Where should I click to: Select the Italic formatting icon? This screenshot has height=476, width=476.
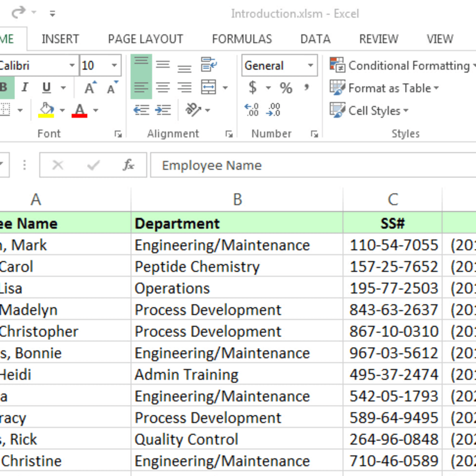click(25, 88)
